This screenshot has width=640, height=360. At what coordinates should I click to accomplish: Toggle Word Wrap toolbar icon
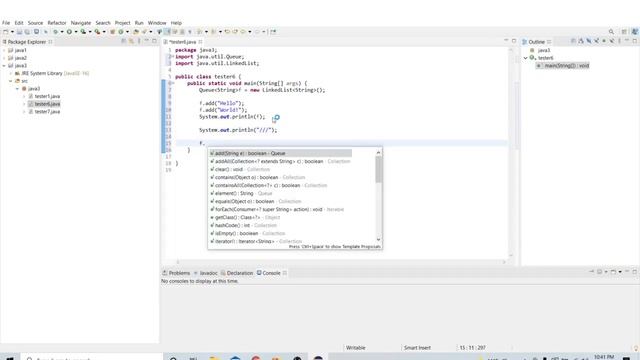click(175, 32)
